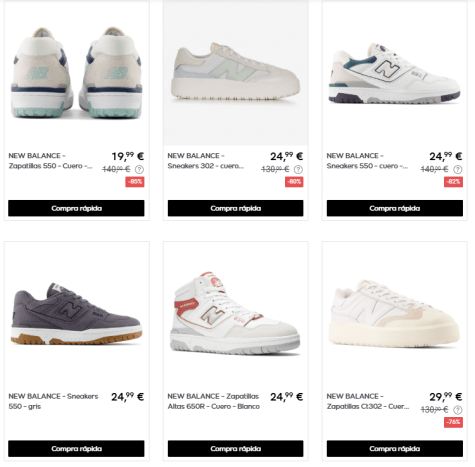Open the Ct302 cream shoe image
Image resolution: width=475 pixels, height=467 pixels.
(x=395, y=313)
